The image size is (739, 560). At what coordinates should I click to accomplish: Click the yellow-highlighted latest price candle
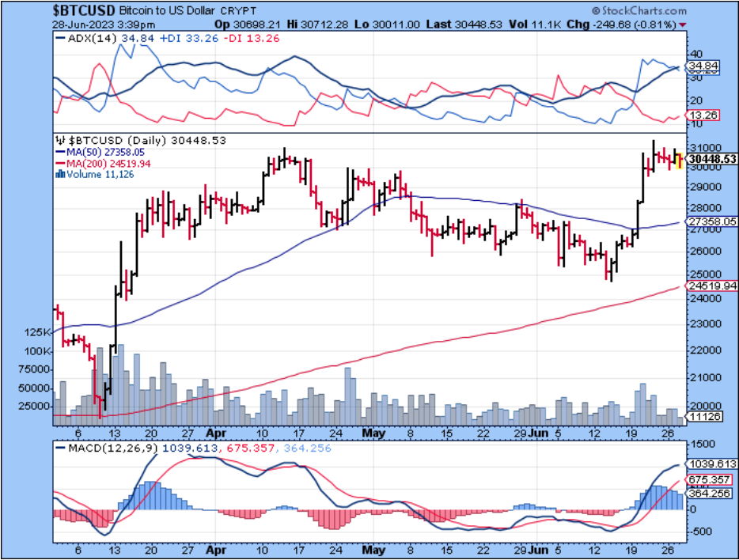[680, 161]
